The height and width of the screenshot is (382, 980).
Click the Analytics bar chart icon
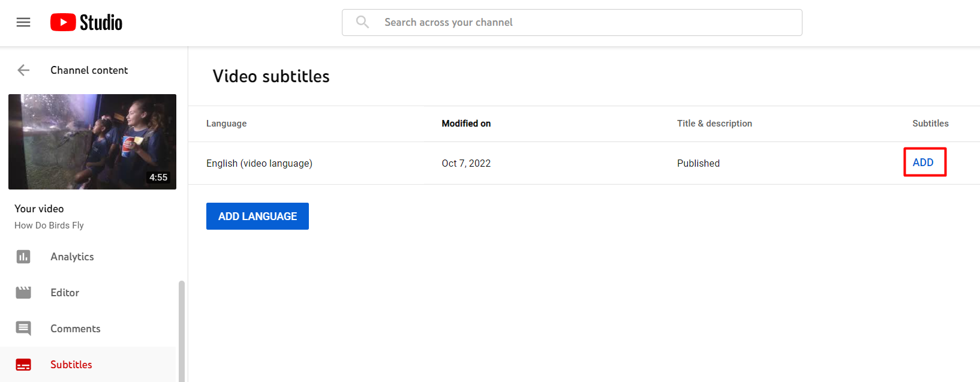(23, 257)
